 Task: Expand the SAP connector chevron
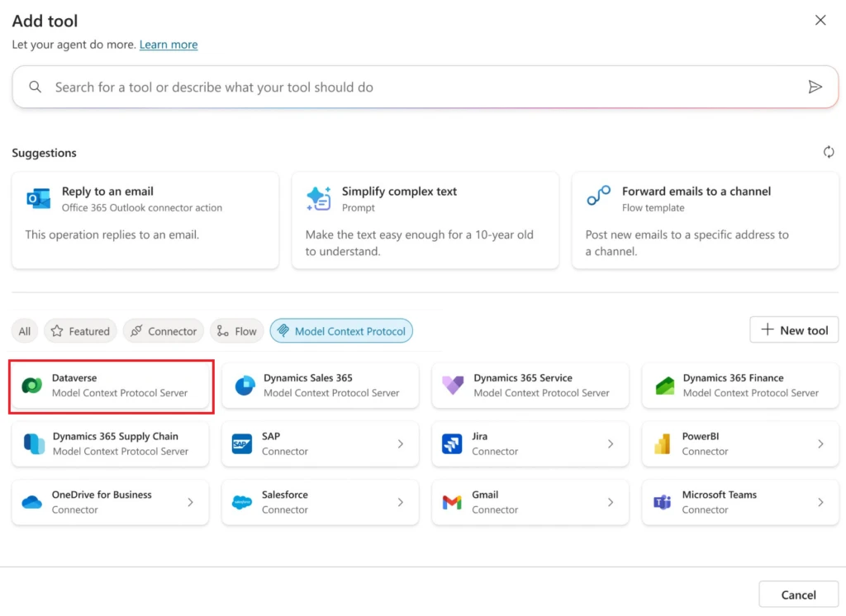tap(401, 444)
